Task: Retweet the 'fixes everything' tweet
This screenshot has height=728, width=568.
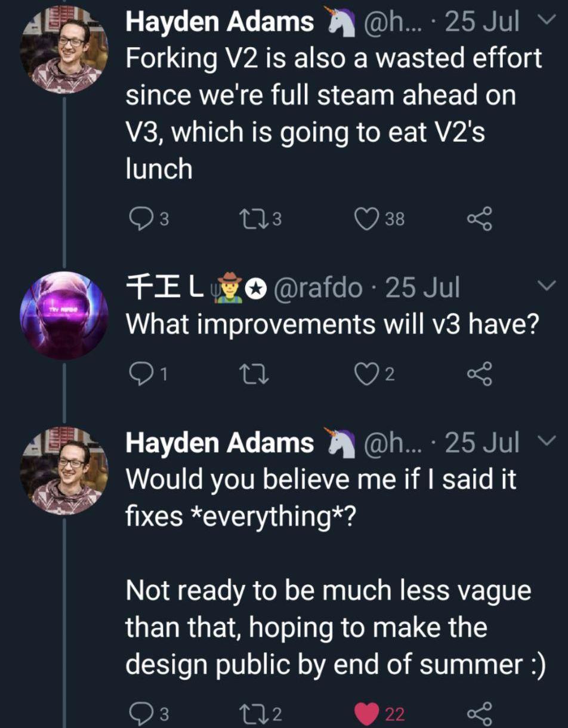Action: [248, 713]
